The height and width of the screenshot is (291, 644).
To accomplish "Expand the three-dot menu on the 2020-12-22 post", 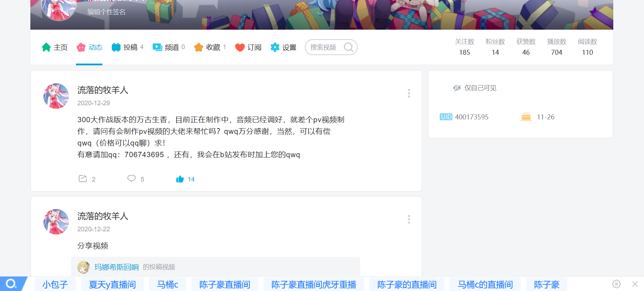I will click(409, 219).
